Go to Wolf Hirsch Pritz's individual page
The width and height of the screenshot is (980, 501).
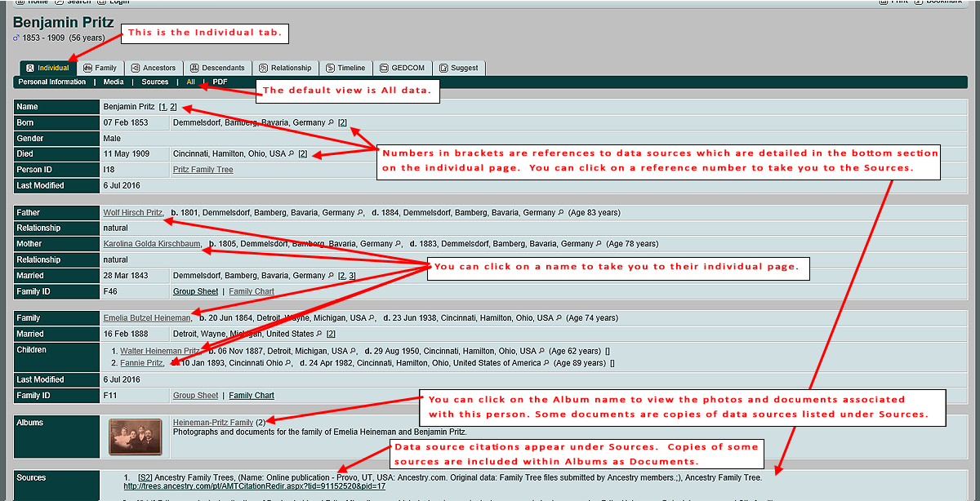[x=132, y=213]
